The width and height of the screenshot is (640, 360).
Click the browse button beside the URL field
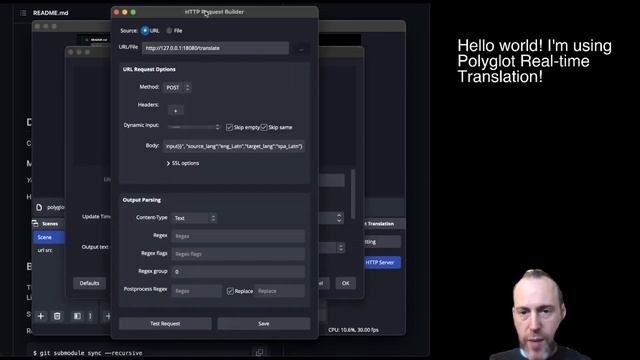pyautogui.click(x=301, y=49)
